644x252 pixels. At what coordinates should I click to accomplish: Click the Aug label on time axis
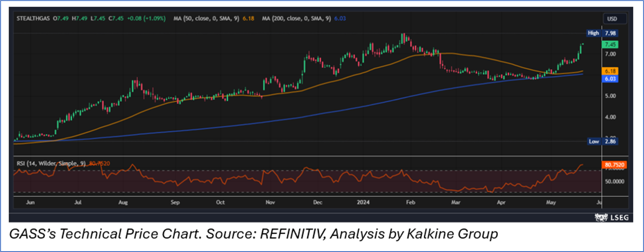[124, 203]
